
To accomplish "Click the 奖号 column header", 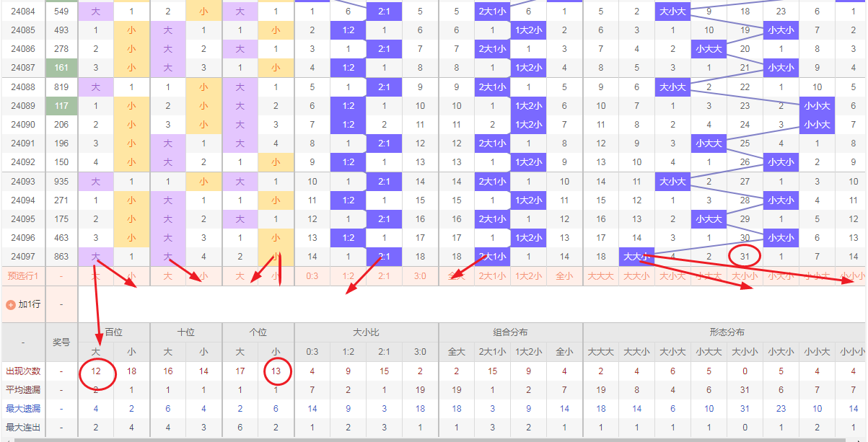I will [x=61, y=342].
